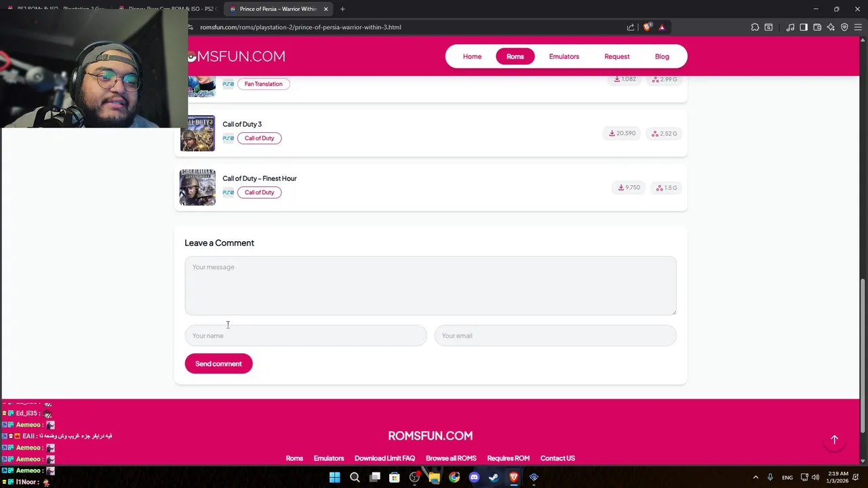Click the 20,590 downloads badge
Image resolution: width=868 pixels, height=488 pixels.
tap(622, 134)
